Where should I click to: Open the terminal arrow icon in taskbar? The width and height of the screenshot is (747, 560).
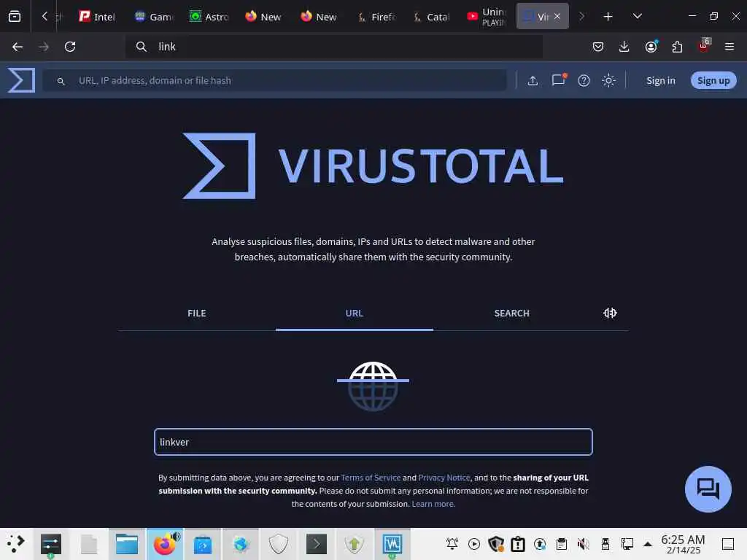point(317,544)
